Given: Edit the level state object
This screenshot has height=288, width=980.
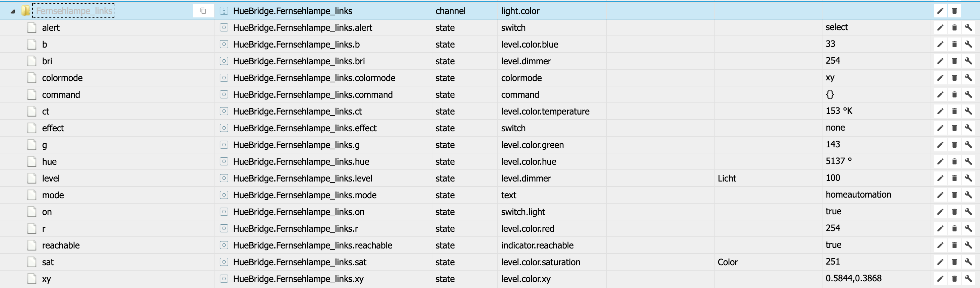Looking at the screenshot, I should click(940, 178).
